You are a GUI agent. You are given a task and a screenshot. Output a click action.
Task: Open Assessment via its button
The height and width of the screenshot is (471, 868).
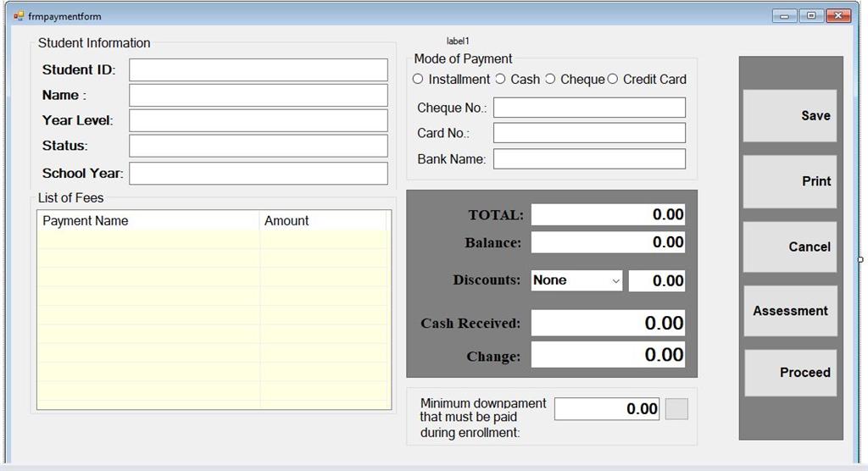791,311
